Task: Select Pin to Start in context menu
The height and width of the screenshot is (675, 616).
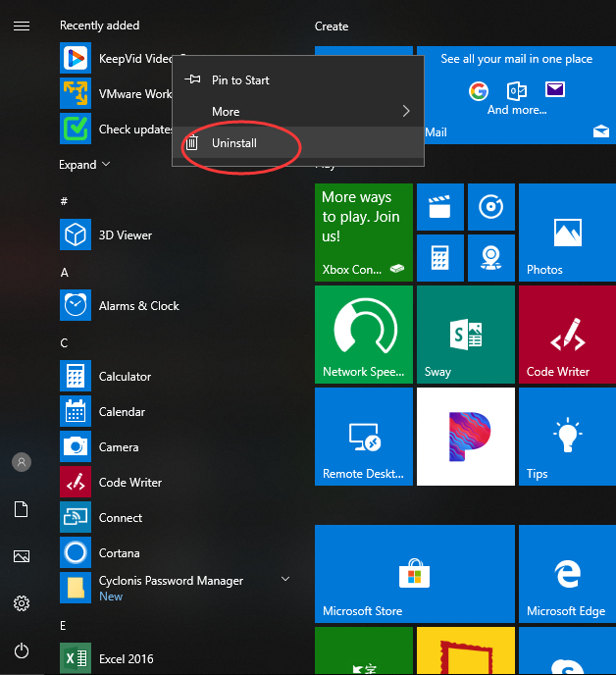Action: tap(298, 80)
